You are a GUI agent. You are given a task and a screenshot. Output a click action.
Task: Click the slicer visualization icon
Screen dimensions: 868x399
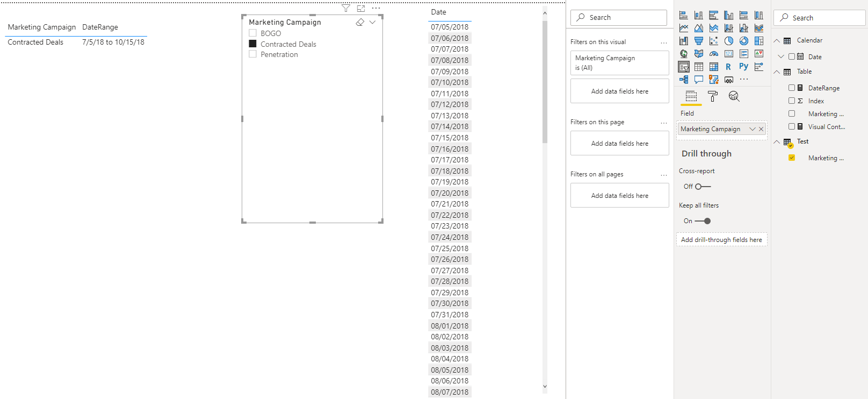click(x=684, y=67)
